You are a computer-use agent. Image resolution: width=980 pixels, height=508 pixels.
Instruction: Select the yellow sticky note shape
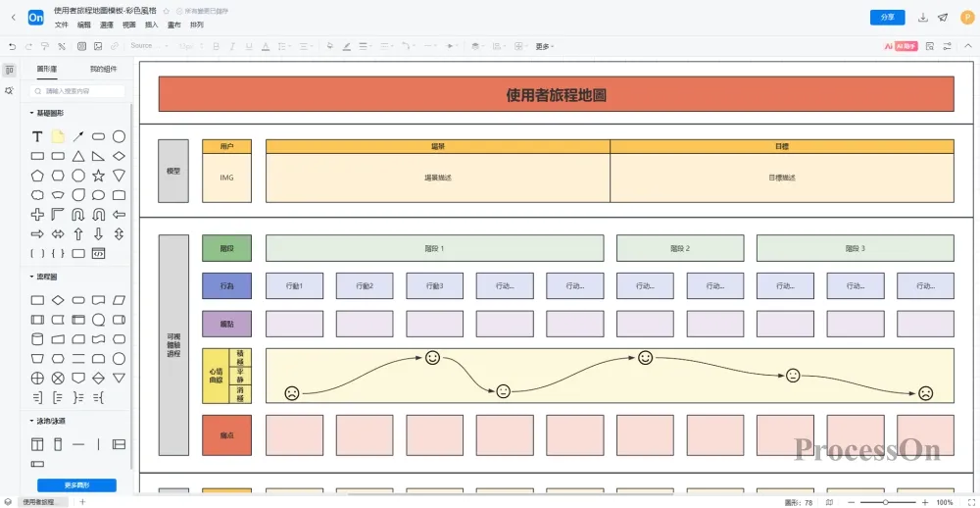[58, 137]
